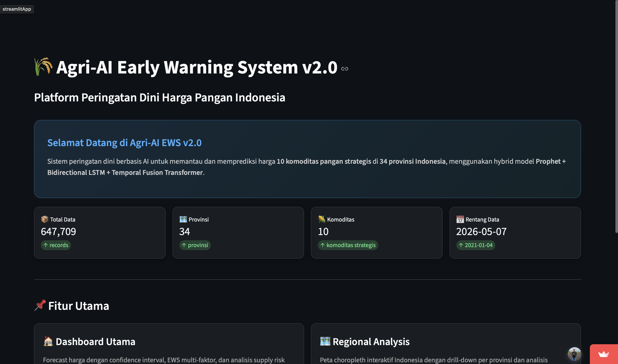Click the "Regional Analysis" card heading

371,342
